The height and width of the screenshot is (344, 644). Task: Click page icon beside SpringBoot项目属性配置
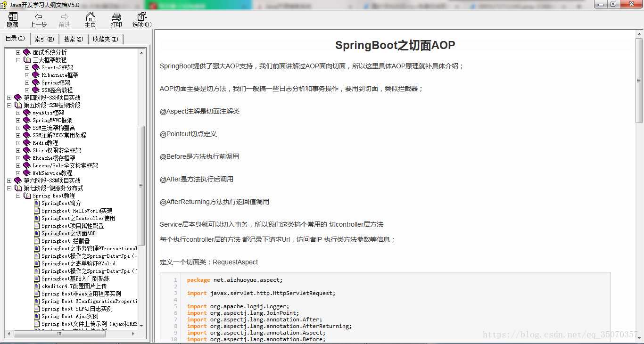[37, 226]
